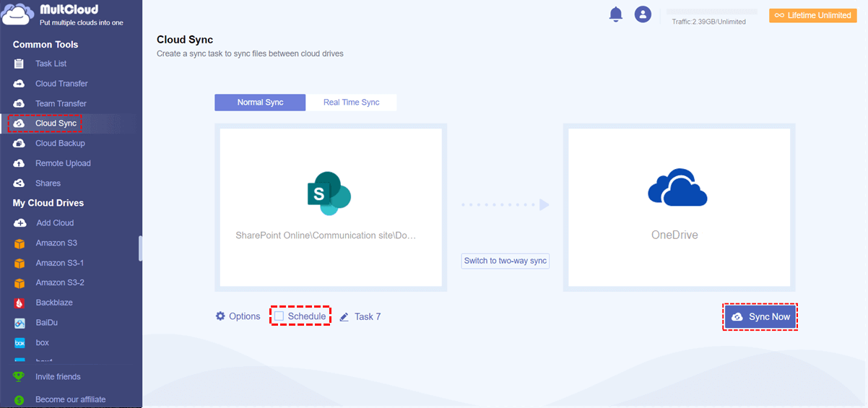The width and height of the screenshot is (868, 408).
Task: Click the MultCloud logo icon
Action: pos(19,14)
